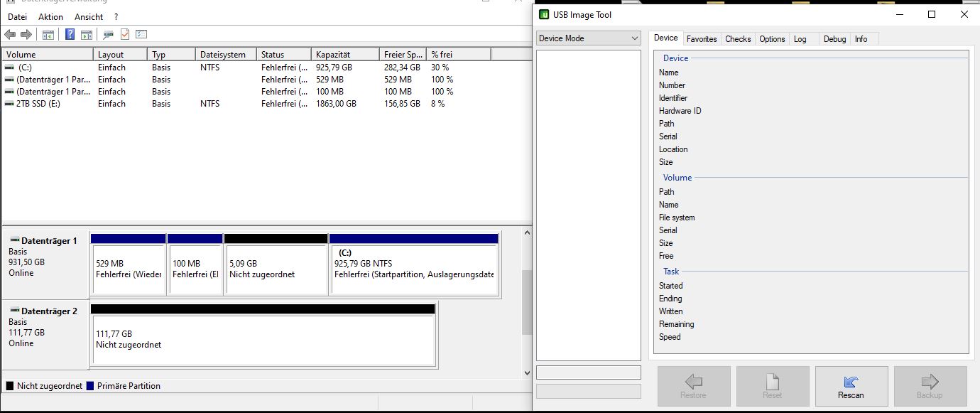
Task: Click the Restore button
Action: [x=693, y=387]
